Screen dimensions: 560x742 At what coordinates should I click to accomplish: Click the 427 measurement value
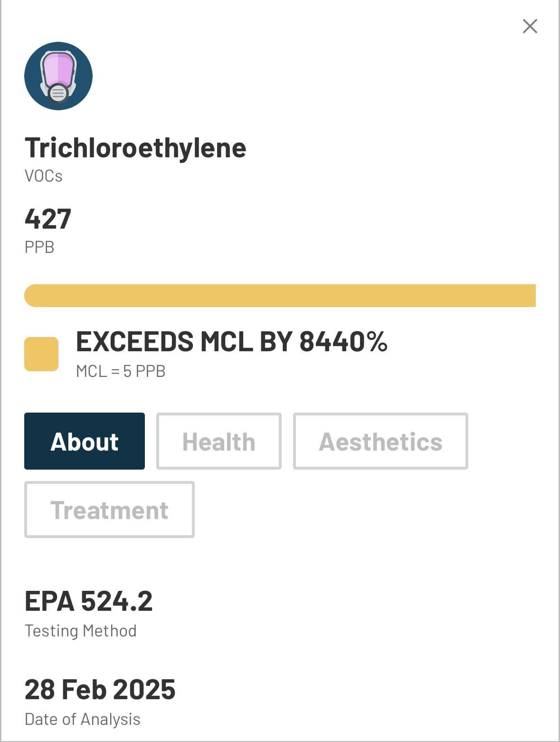pos(48,219)
